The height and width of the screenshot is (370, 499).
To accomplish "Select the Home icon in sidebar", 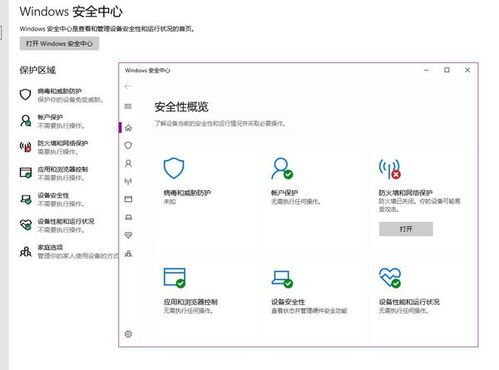I will [x=128, y=128].
